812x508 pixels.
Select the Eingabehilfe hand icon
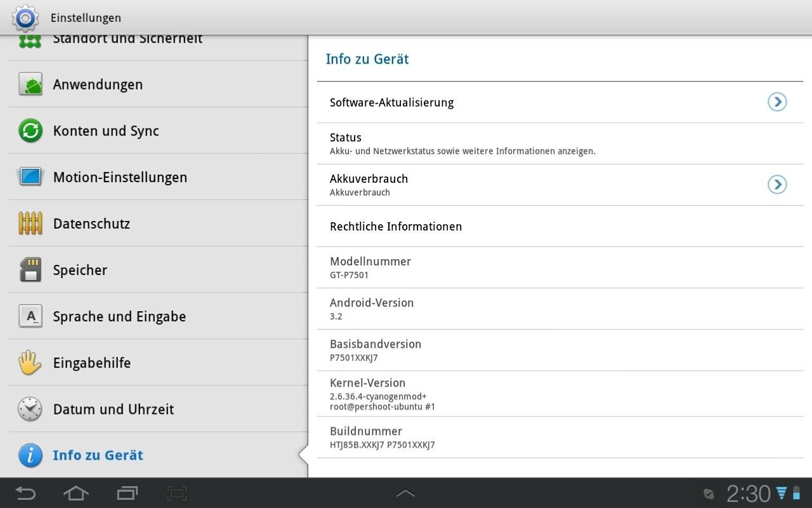(30, 363)
